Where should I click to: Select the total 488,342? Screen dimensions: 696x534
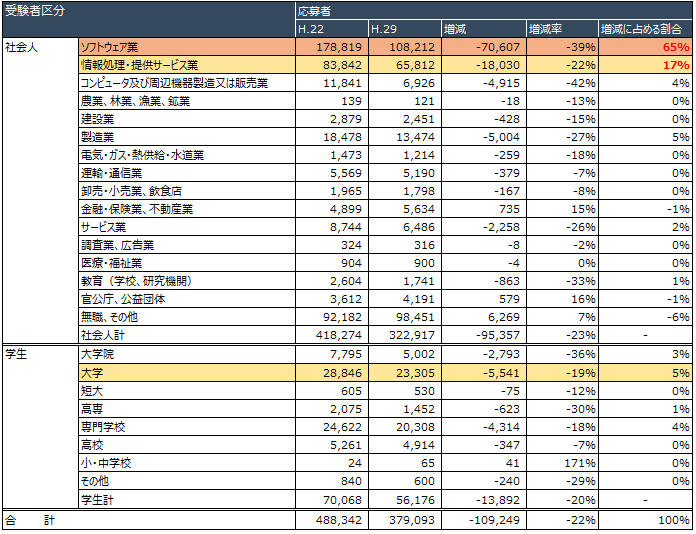(x=339, y=520)
